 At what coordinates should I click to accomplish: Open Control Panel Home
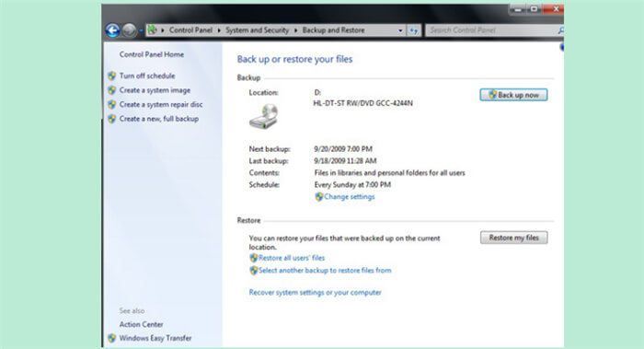point(152,54)
